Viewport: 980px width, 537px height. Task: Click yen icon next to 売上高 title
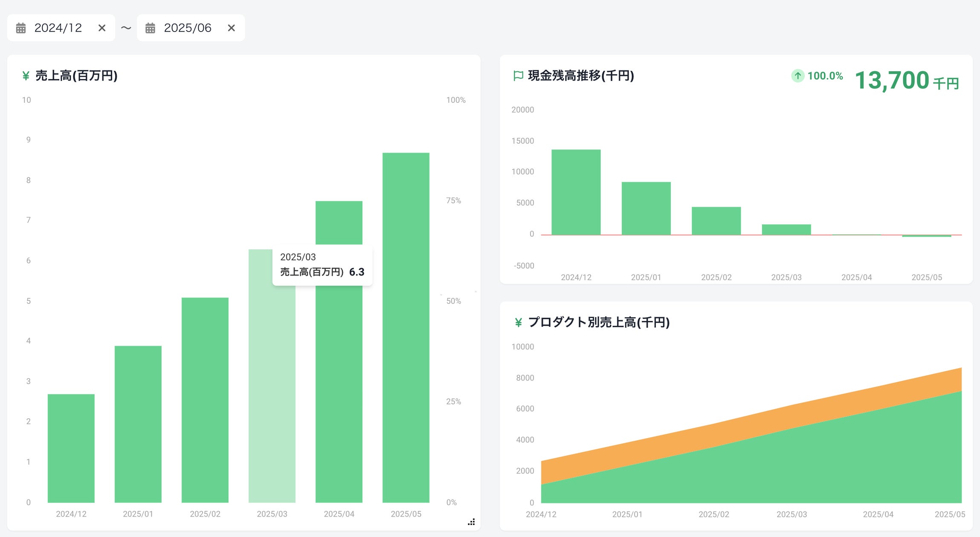pyautogui.click(x=26, y=76)
